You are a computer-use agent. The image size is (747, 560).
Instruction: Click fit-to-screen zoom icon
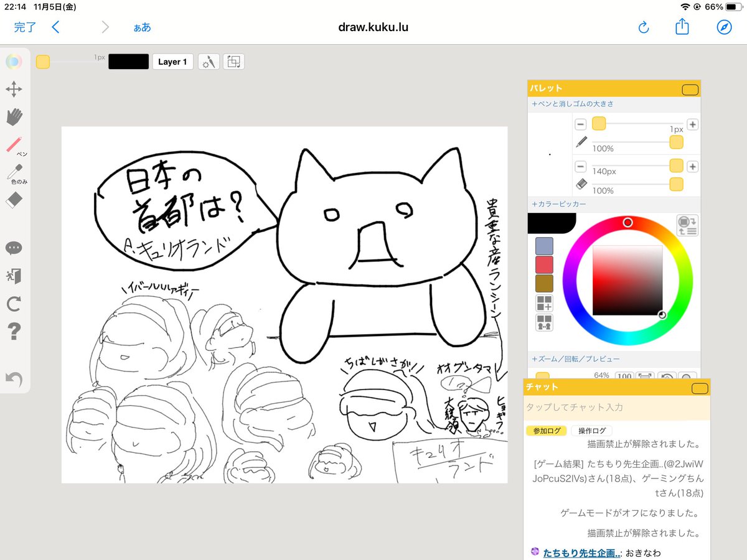tap(646, 376)
